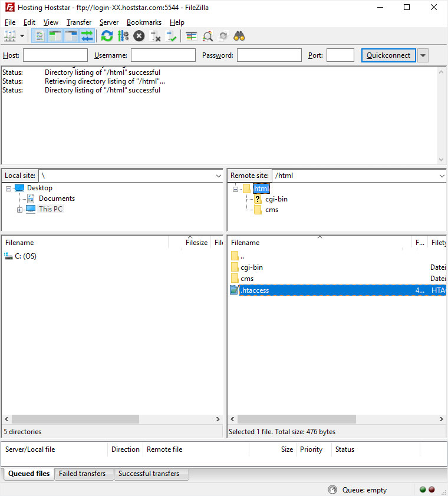Click the Quickconnect button
Screen dimensions: 448x496
coord(388,55)
